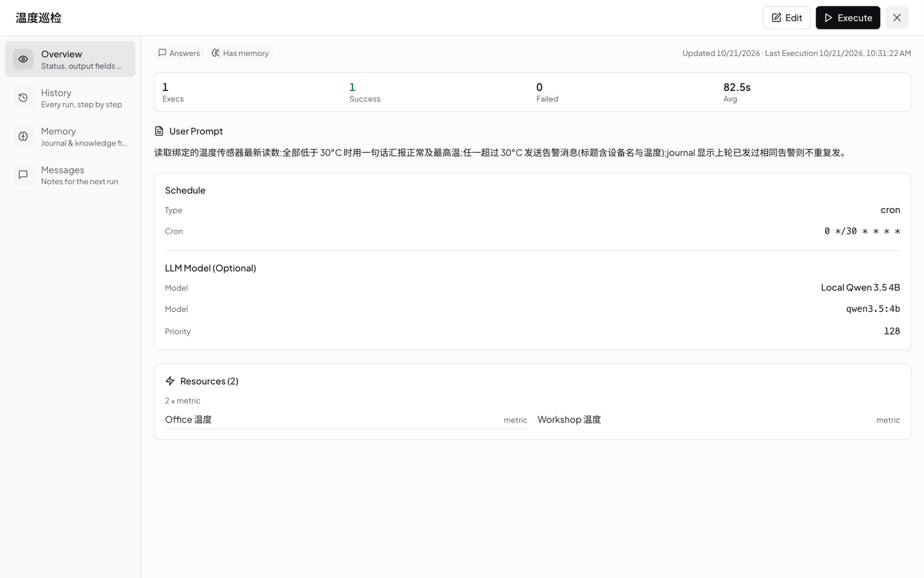This screenshot has width=924, height=578.
Task: Click the Local Qwen 3.5 4B value
Action: click(x=860, y=287)
